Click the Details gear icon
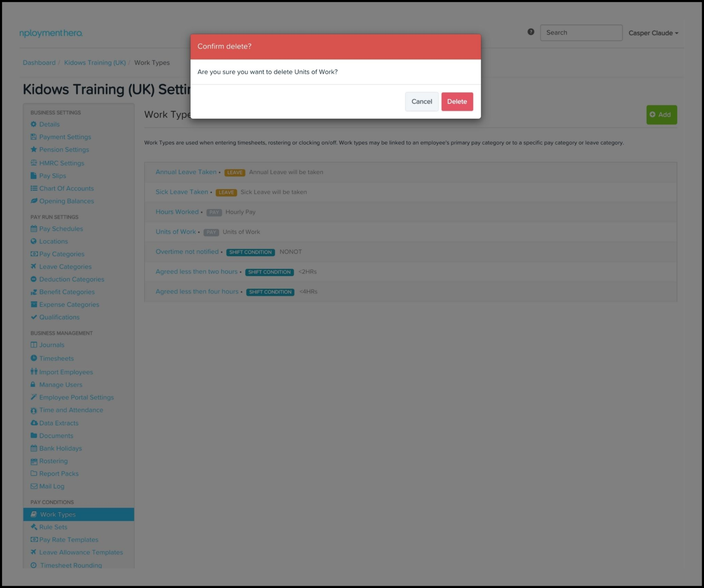 point(33,124)
